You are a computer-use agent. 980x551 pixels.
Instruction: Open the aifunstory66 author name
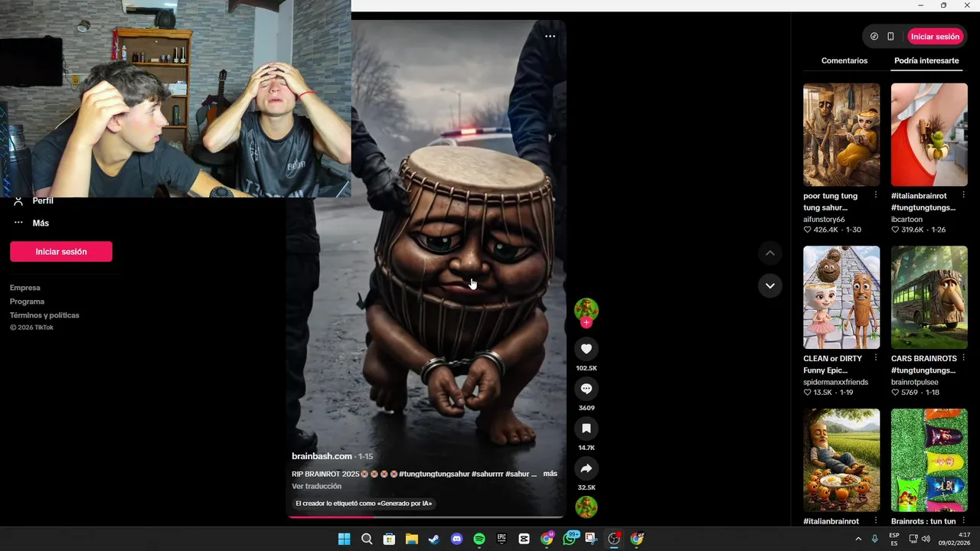pyautogui.click(x=824, y=219)
